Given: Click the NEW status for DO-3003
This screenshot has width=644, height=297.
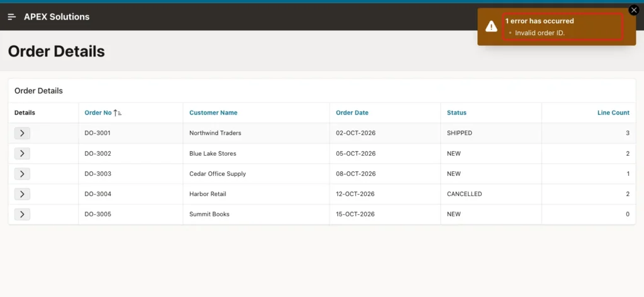Looking at the screenshot, I should coord(454,173).
